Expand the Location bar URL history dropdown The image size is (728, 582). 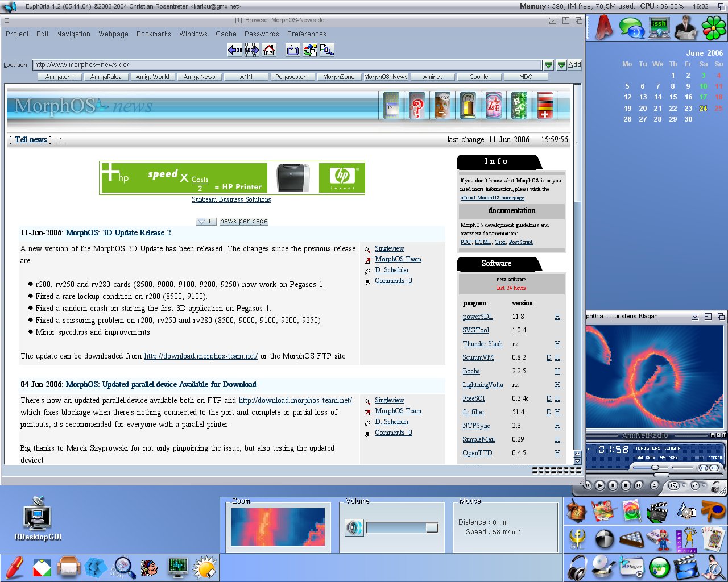pyautogui.click(x=549, y=64)
